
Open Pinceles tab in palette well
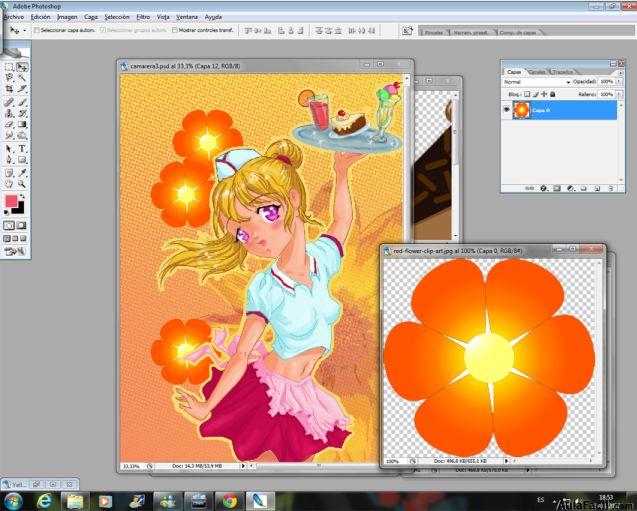434,32
